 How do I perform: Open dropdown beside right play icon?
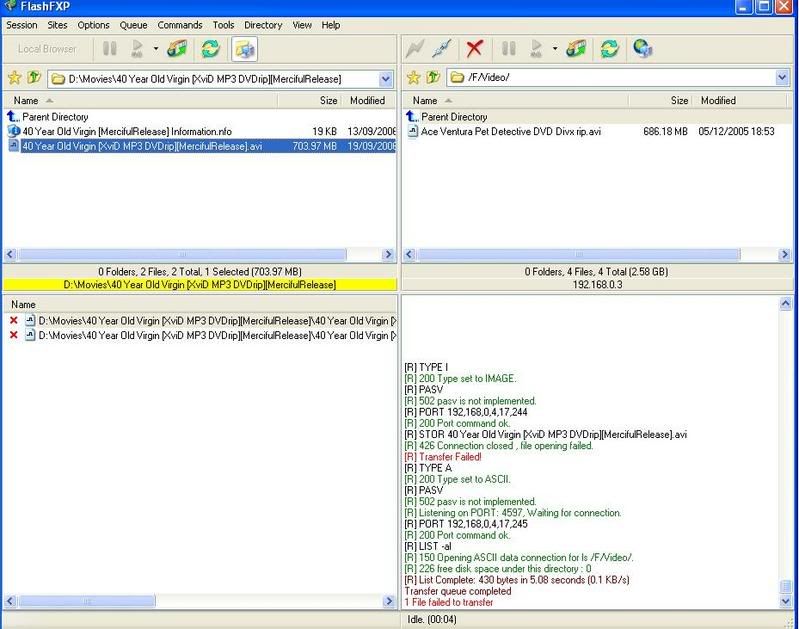[555, 49]
